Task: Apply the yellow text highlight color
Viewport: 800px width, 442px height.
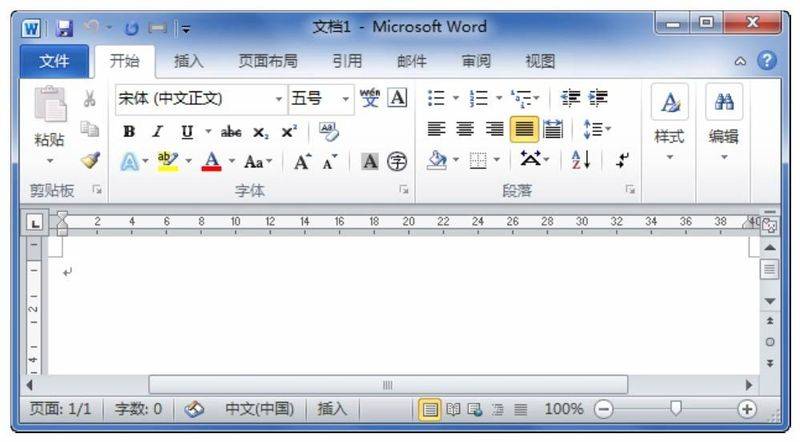Action: click(x=168, y=161)
